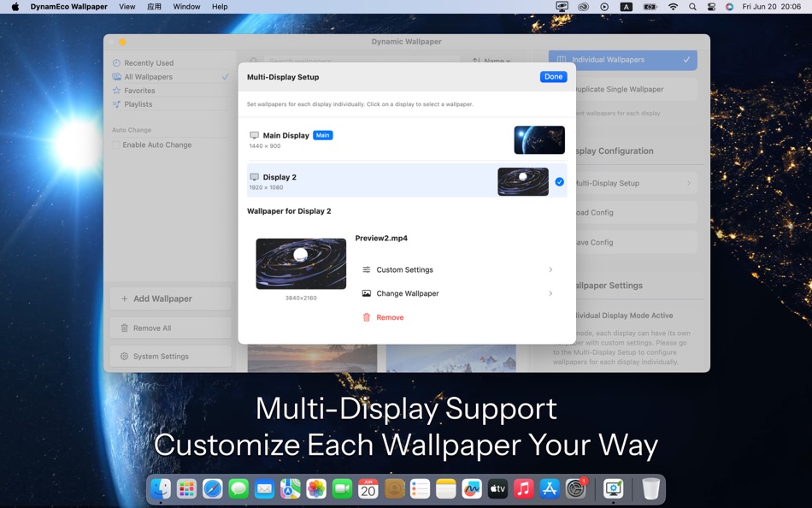Click the Done button in Multi-Display Setup
Image resolution: width=812 pixels, height=508 pixels.
(553, 77)
